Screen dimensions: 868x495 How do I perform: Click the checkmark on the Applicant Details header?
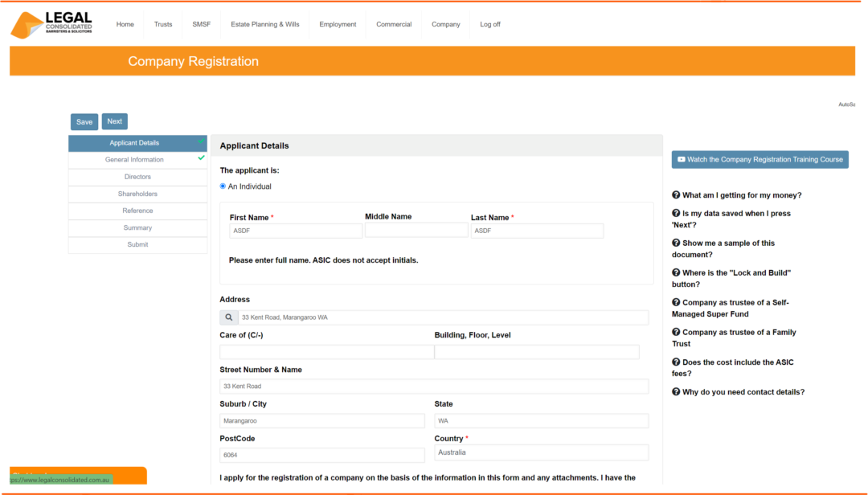click(201, 141)
